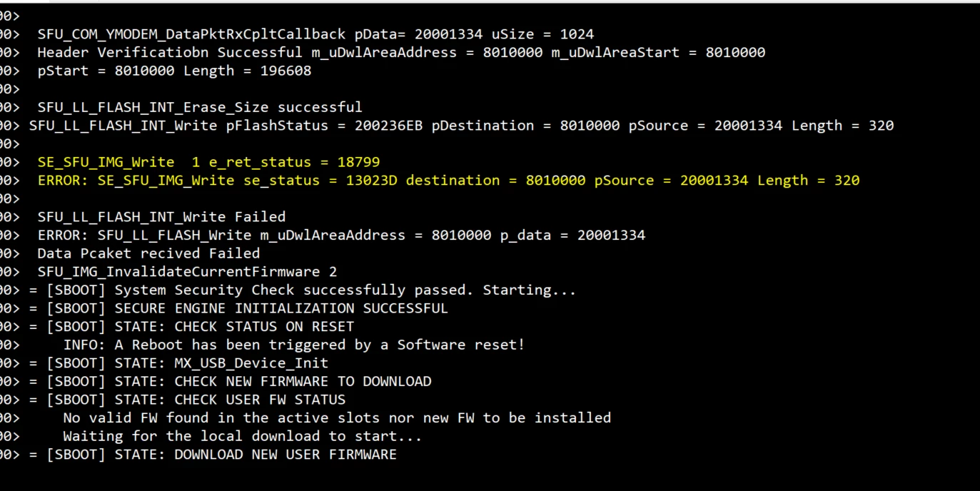This screenshot has width=980, height=491.
Task: Click the No valid FW found line
Action: coord(337,417)
